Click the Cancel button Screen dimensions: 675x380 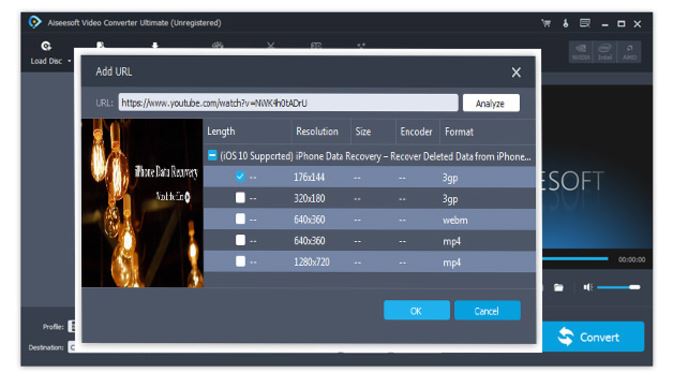(x=487, y=310)
